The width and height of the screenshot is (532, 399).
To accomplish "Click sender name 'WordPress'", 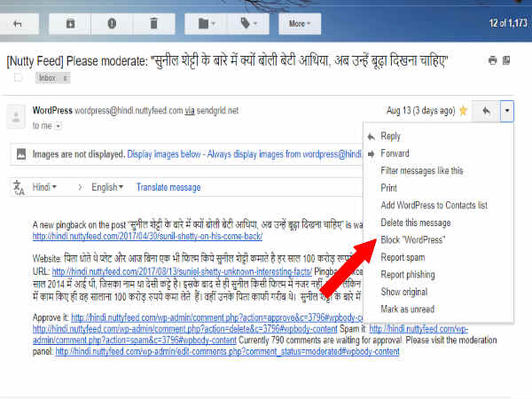I will coord(52,111).
